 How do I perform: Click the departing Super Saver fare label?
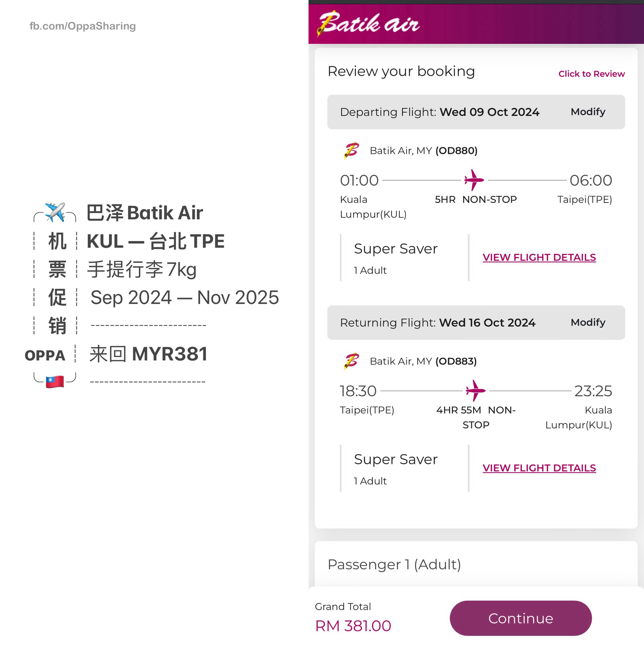tap(396, 249)
